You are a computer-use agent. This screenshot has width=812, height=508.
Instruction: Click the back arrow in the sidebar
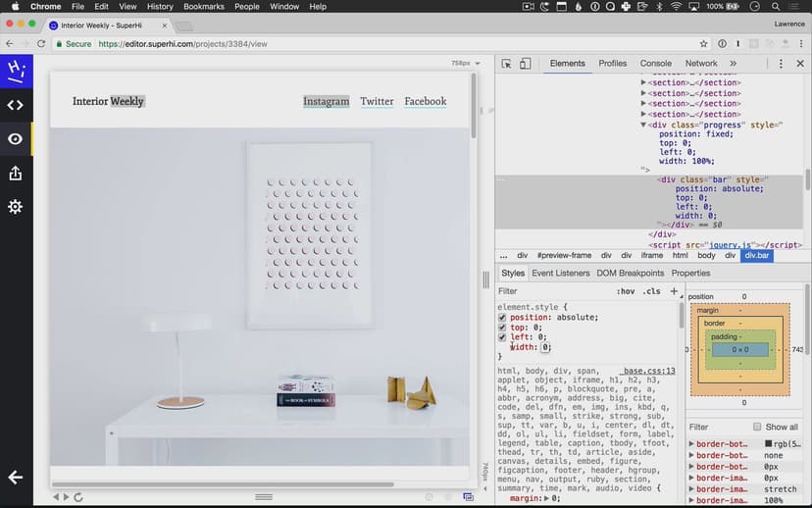(x=16, y=478)
